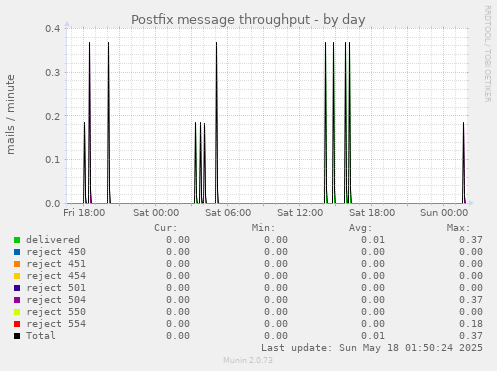Click the 'Total' legend label
Image resolution: width=497 pixels, height=371 pixels.
point(41,336)
